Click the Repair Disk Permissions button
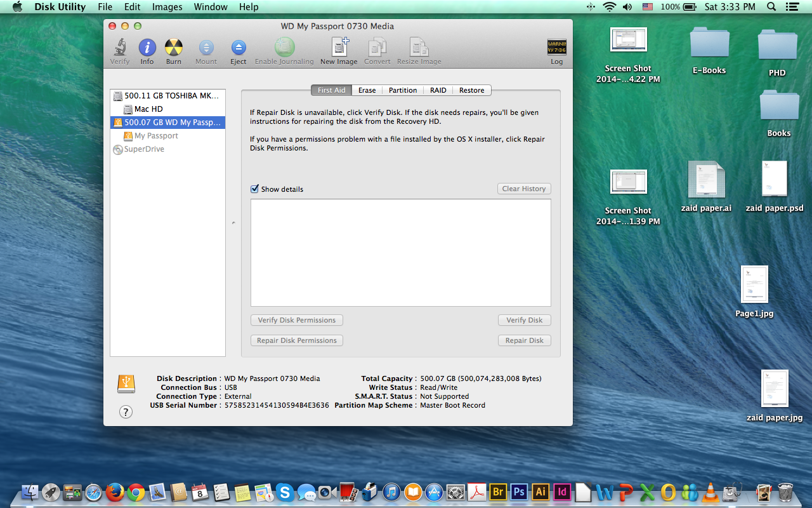Image resolution: width=812 pixels, height=508 pixels. [x=297, y=340]
